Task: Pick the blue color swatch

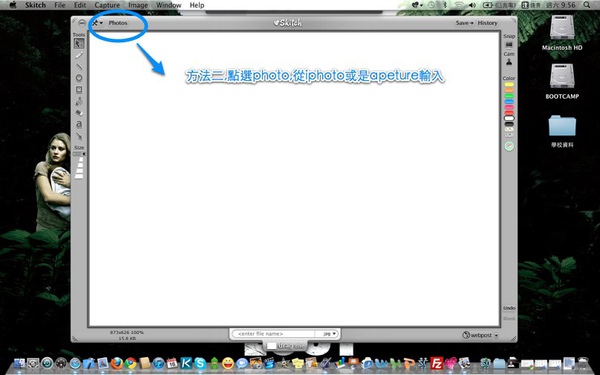Action: click(509, 102)
